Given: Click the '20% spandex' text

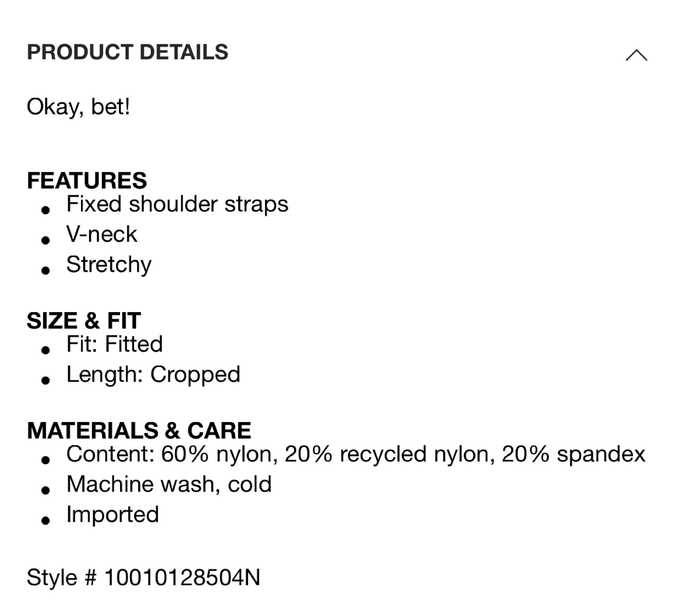Looking at the screenshot, I should (x=573, y=454).
